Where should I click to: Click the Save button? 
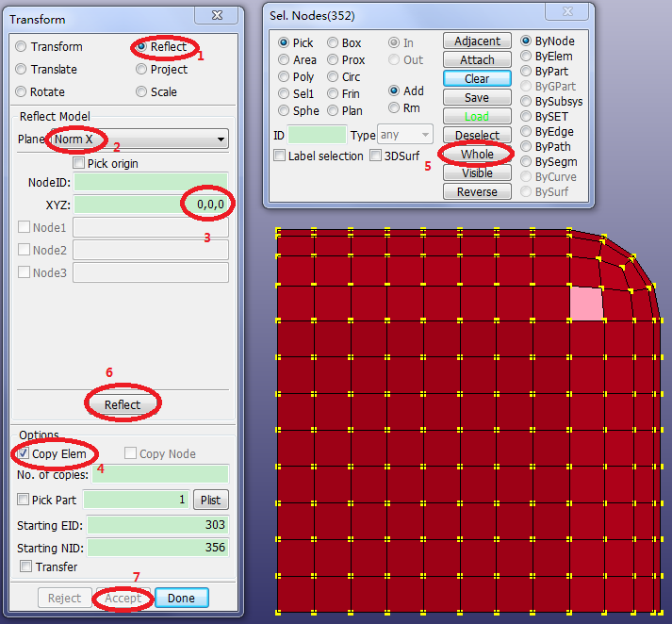[477, 98]
